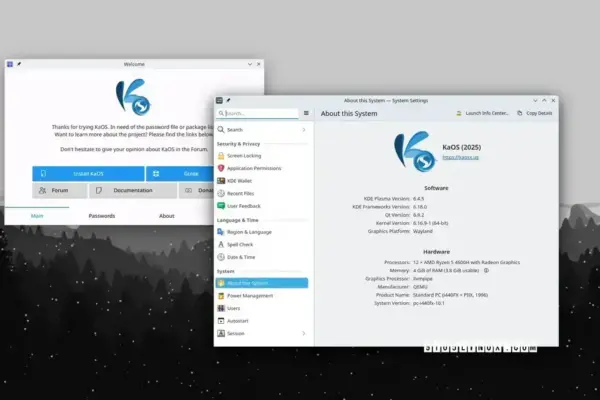
Task: Open KDE Wallet icon in sidebar
Action: (x=221, y=181)
